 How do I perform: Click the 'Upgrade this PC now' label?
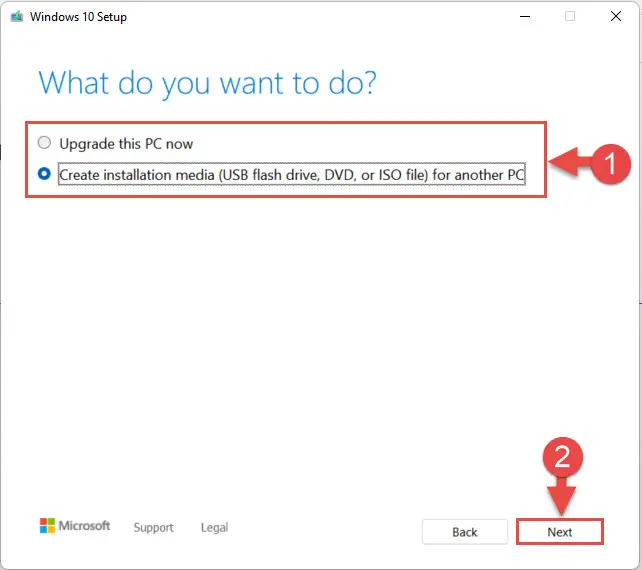coord(126,144)
